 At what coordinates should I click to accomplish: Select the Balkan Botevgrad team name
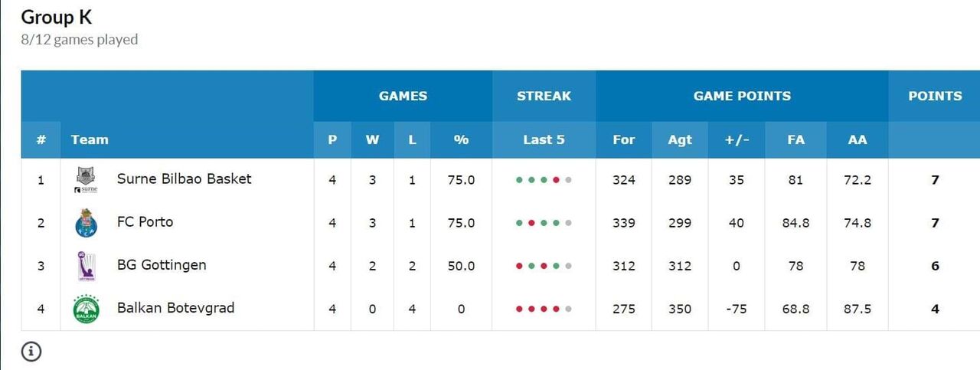click(175, 308)
